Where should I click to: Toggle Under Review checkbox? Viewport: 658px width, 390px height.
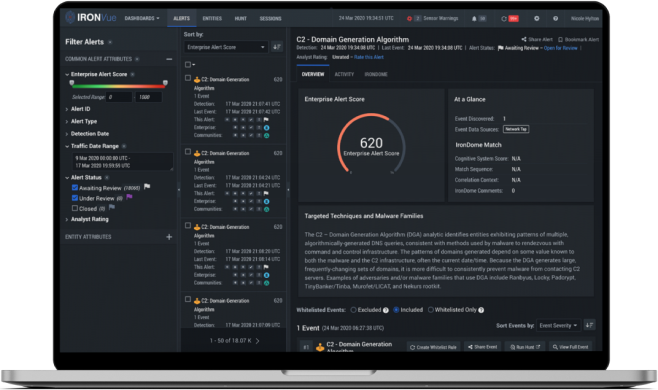(75, 198)
